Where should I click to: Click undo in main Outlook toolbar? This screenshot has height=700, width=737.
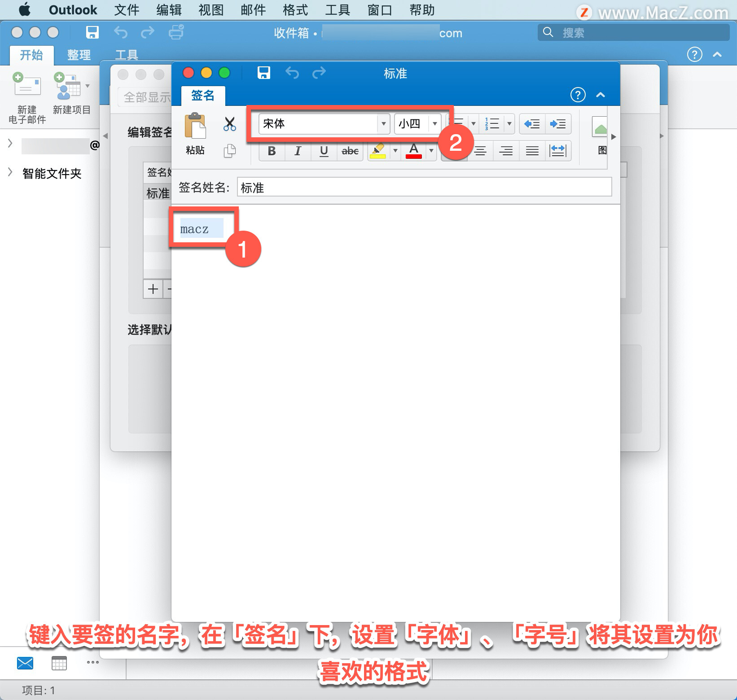(120, 32)
